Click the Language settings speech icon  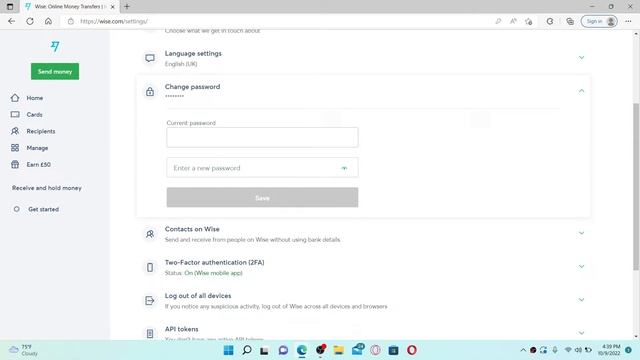(150, 58)
